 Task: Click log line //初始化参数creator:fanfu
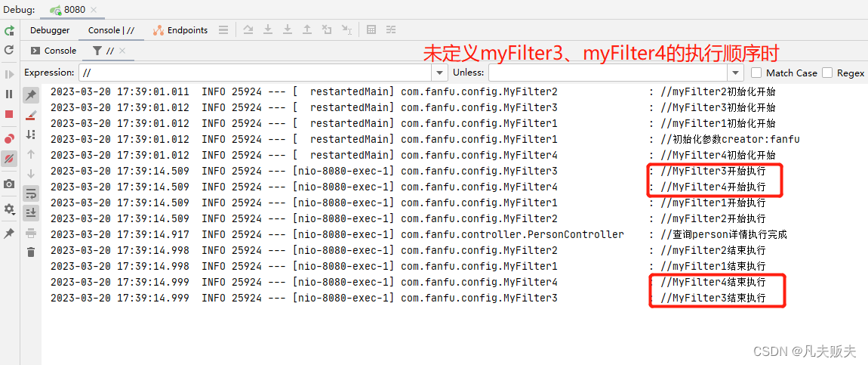tap(731, 139)
